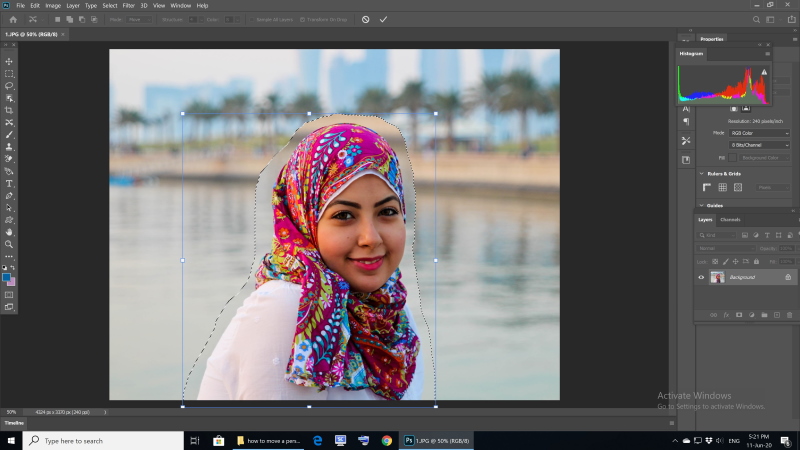Toggle Transform On Drop checkbox

click(302, 20)
